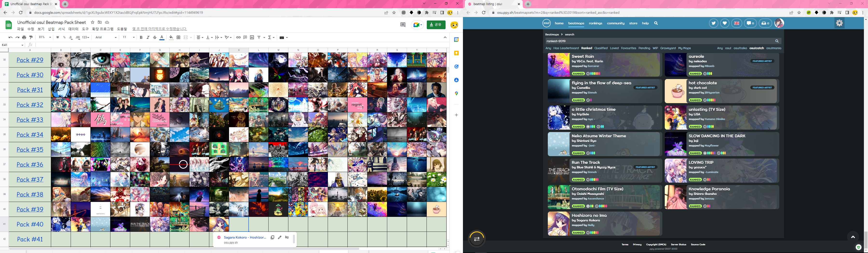Open osu! notifications inbox button

pos(765,23)
